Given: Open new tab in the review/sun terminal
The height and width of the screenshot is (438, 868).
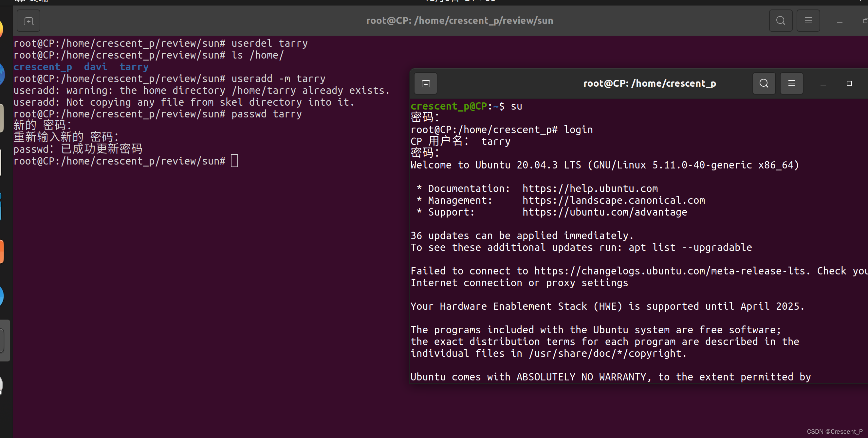Looking at the screenshot, I should [28, 21].
